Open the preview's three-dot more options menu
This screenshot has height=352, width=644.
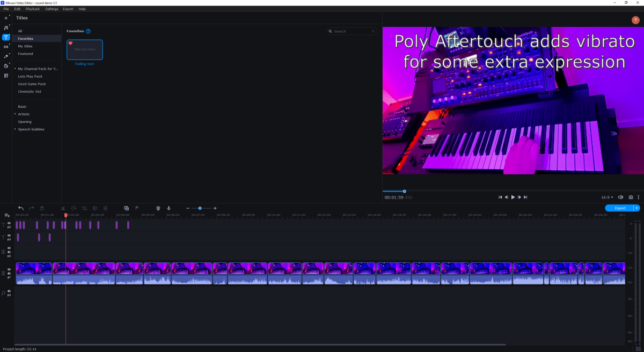tap(638, 197)
